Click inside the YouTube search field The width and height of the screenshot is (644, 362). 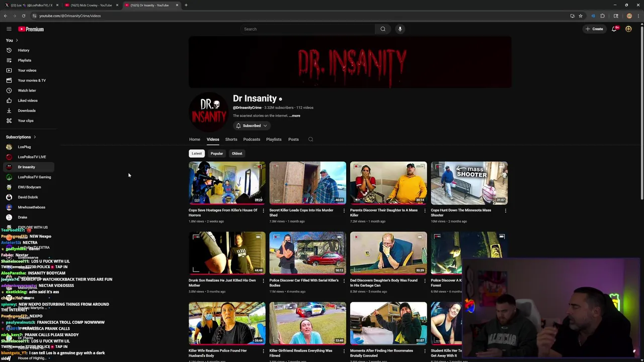click(x=307, y=29)
